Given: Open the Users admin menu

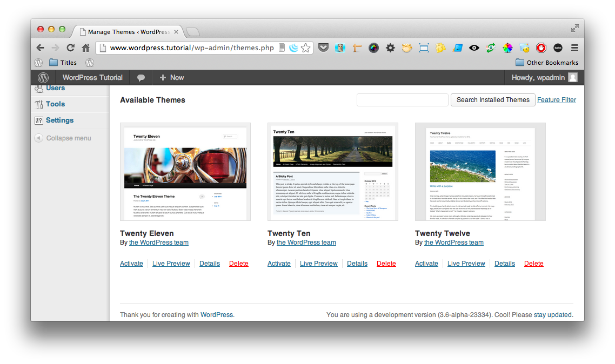Looking at the screenshot, I should coord(55,88).
